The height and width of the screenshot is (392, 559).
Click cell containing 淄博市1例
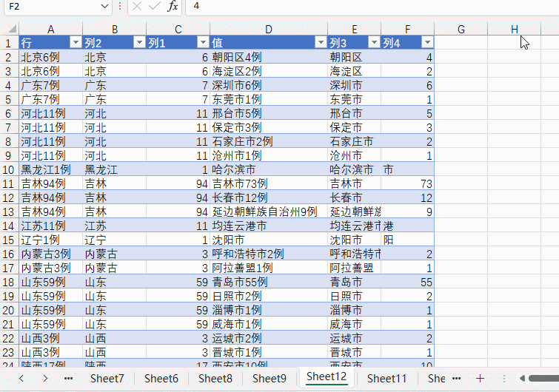(269, 310)
